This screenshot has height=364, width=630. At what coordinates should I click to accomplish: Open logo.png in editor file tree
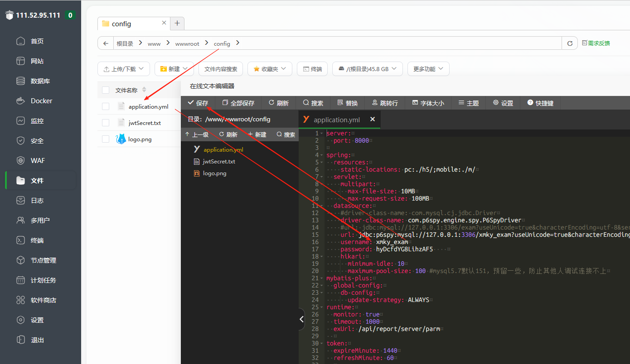(214, 173)
